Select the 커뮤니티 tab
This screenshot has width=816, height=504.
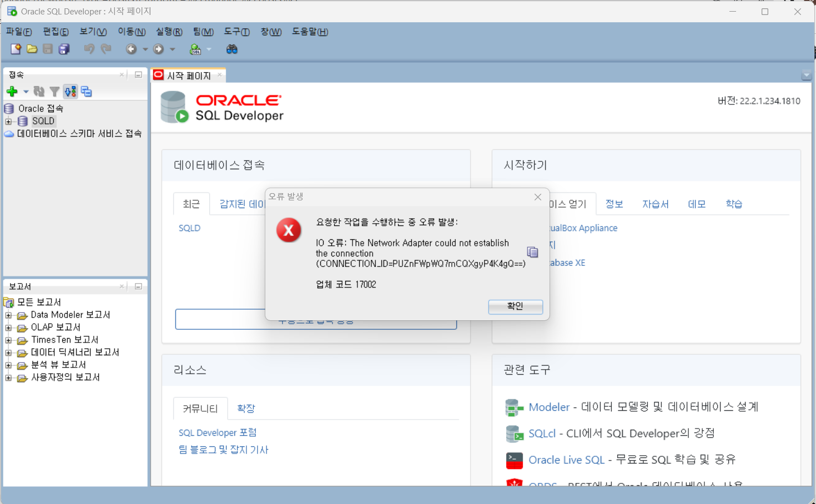tap(200, 409)
